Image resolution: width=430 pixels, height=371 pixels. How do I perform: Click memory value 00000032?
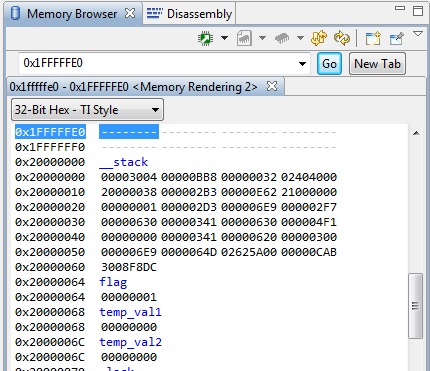pos(249,177)
